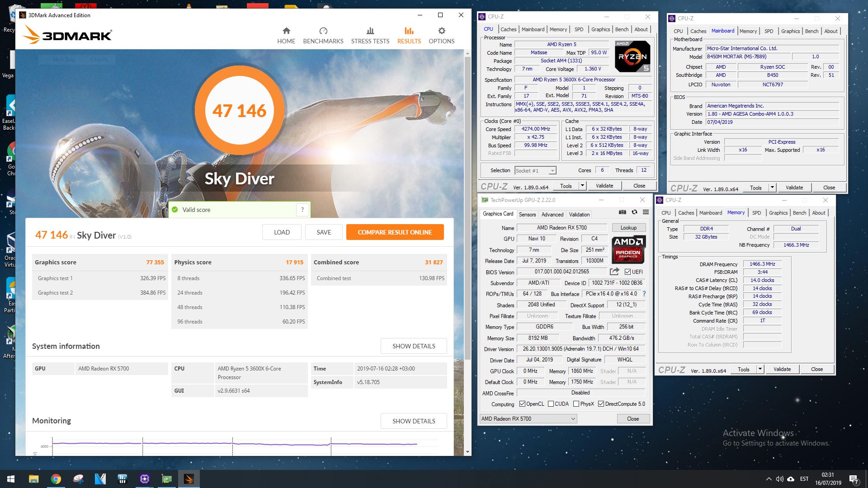868x488 pixels.
Task: Click the Graphics score value 77 355
Action: [155, 262]
